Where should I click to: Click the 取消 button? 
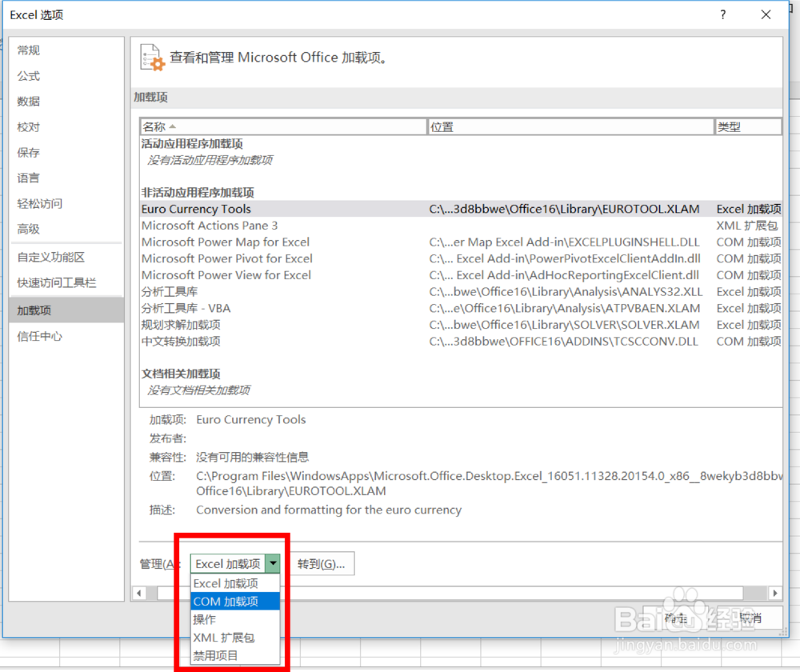tap(750, 618)
